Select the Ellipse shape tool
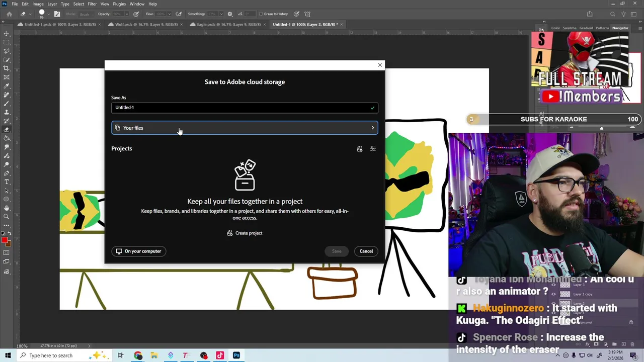This screenshot has width=644, height=362. [7, 199]
